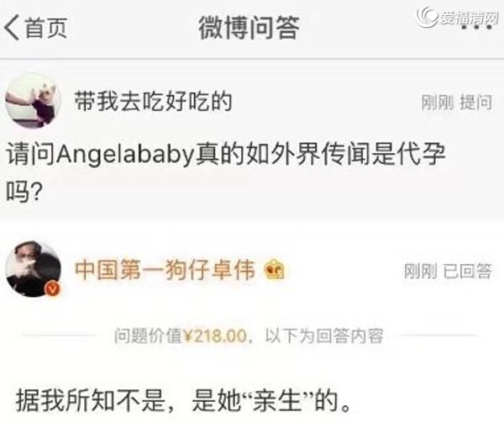Open 中国第一狗仔卓伟 username link

click(165, 270)
